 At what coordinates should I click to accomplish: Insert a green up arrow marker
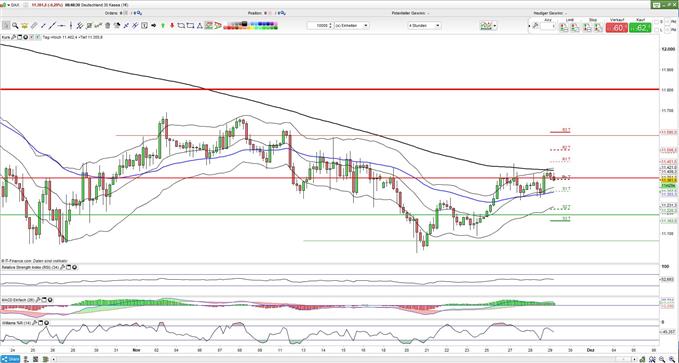[x=163, y=26]
